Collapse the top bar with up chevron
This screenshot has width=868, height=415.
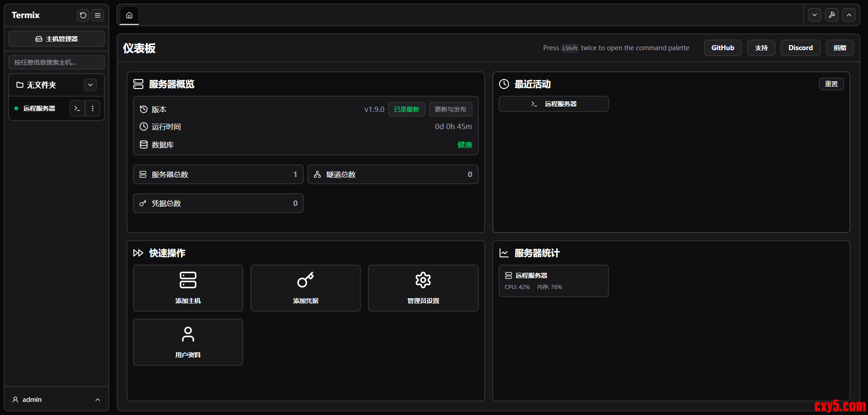[849, 15]
